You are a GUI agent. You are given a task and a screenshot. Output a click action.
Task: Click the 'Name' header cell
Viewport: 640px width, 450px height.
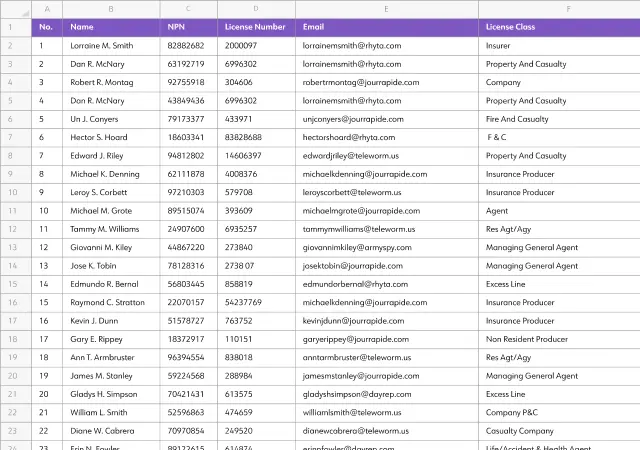coord(111,27)
